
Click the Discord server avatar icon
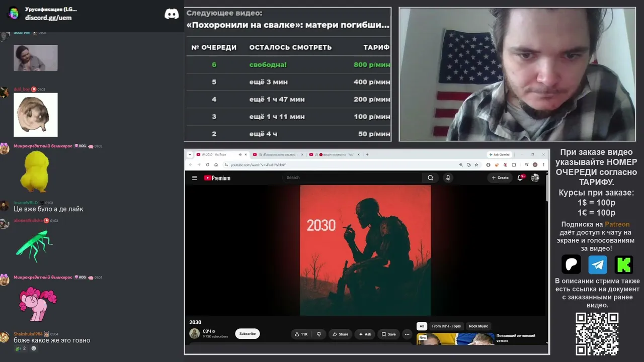pyautogui.click(x=14, y=14)
